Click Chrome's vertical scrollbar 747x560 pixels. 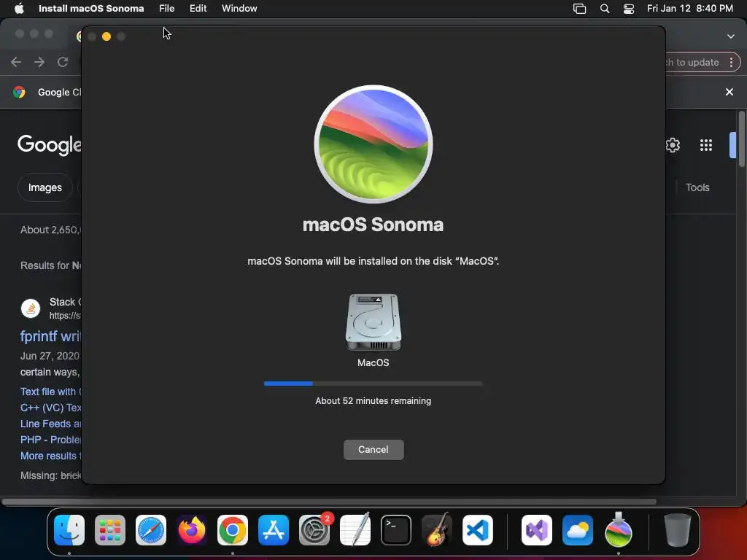click(741, 139)
